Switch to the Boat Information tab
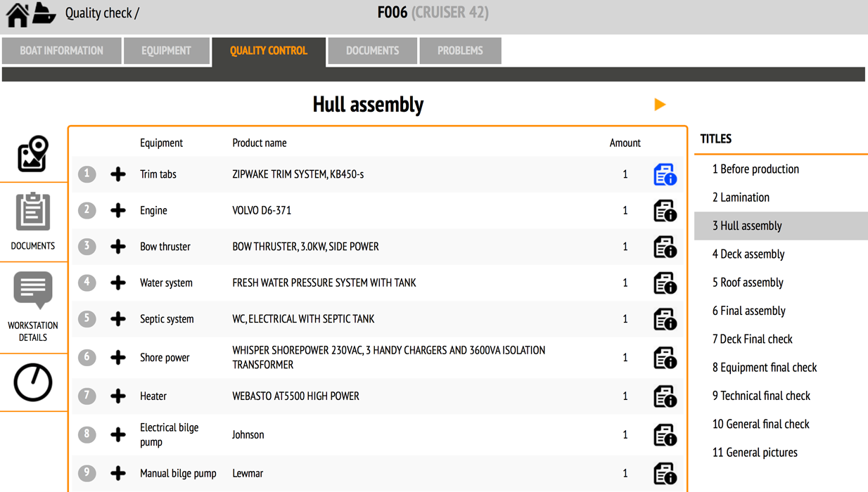Viewport: 868px width, 492px height. [x=61, y=51]
